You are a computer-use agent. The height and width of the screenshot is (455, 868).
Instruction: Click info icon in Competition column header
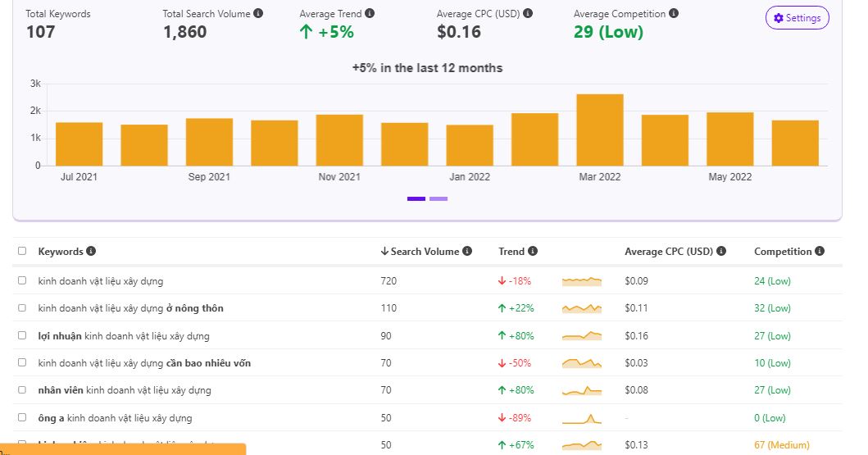tap(820, 252)
